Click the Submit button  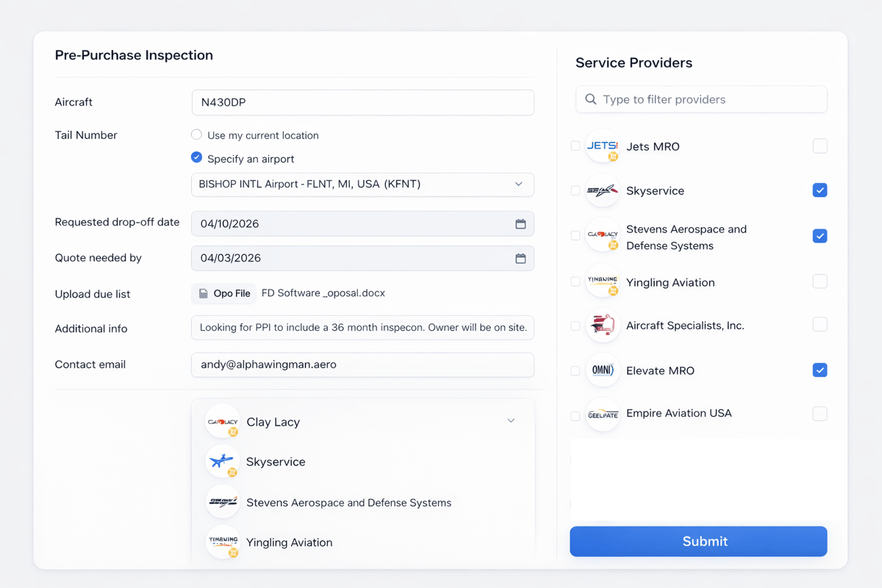(x=698, y=541)
